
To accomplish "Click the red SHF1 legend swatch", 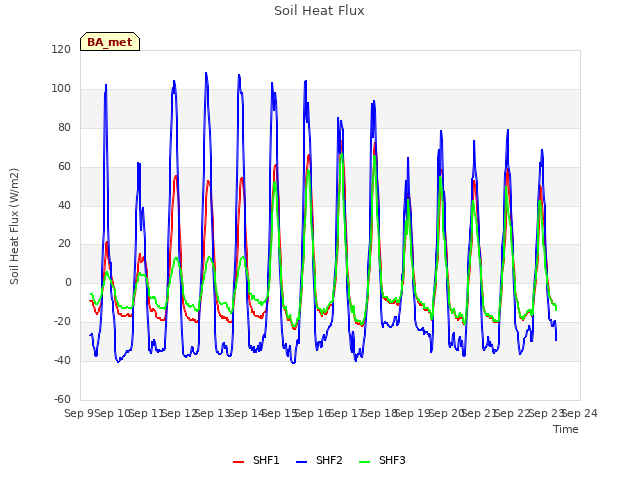I will [x=238, y=462].
